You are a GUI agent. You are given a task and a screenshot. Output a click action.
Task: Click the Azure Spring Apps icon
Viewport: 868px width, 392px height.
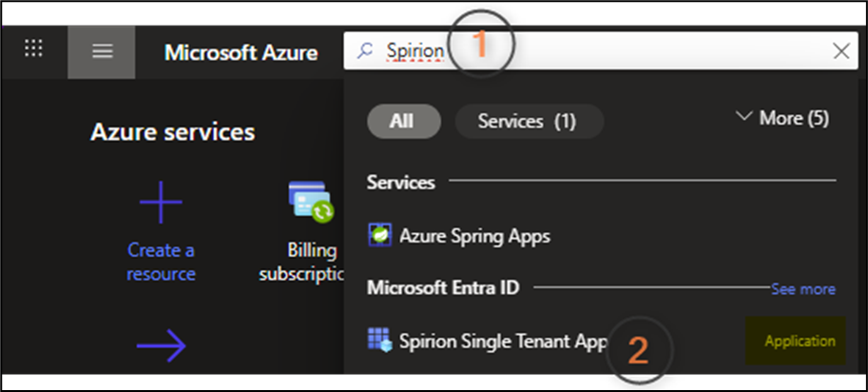coord(381,235)
